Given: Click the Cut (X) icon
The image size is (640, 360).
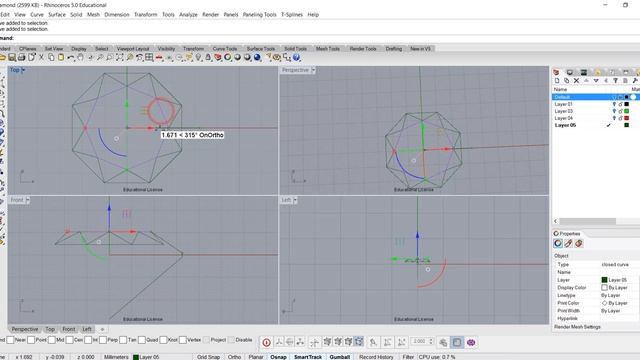Looking at the screenshot, I should [x=41, y=58].
